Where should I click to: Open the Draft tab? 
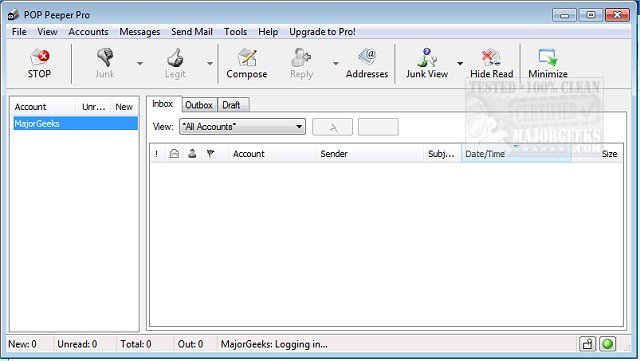click(231, 105)
